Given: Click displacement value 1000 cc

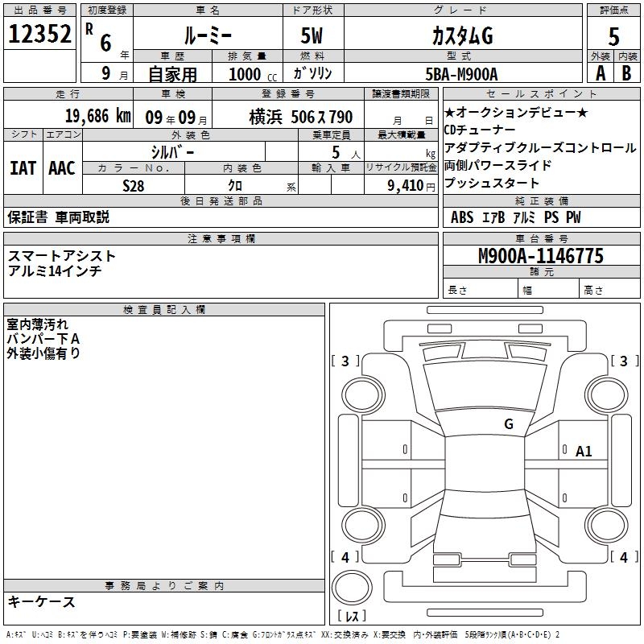Looking at the screenshot, I should [x=253, y=74].
